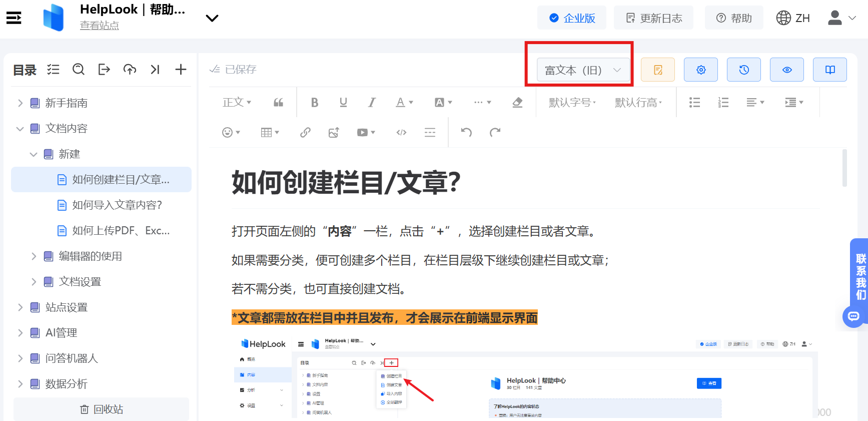This screenshot has height=421, width=868.
Task: Select the 如何创建栏目/文章 article
Action: 101,180
